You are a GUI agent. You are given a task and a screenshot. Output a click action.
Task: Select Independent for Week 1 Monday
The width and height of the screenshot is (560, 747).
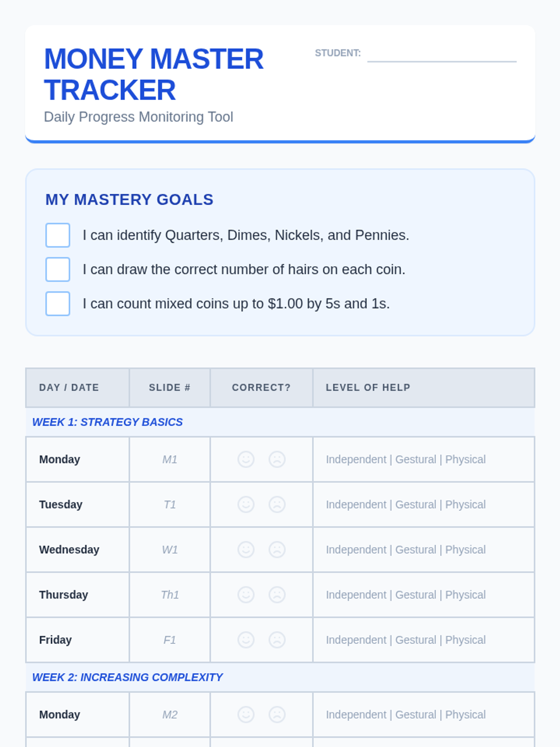[x=356, y=459]
